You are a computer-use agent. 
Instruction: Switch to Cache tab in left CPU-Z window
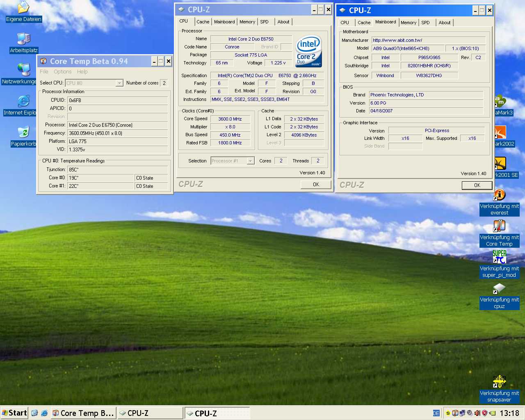(x=203, y=22)
